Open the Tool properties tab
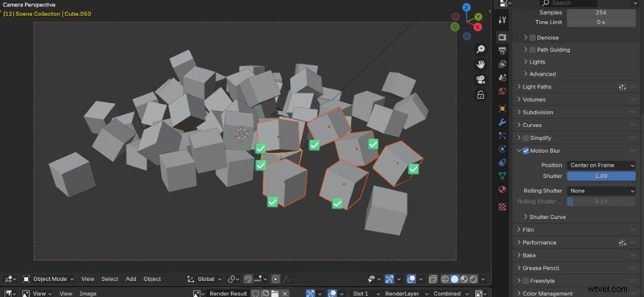This screenshot has height=297, width=644. (502, 19)
